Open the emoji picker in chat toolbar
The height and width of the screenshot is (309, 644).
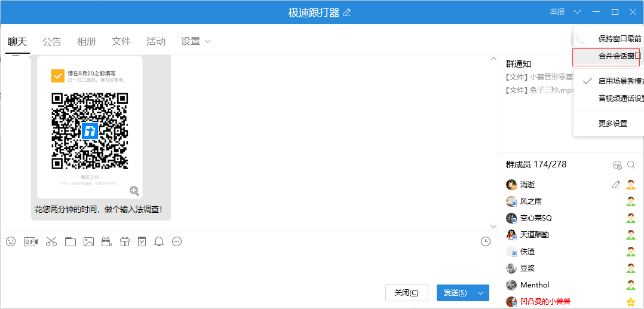point(11,241)
